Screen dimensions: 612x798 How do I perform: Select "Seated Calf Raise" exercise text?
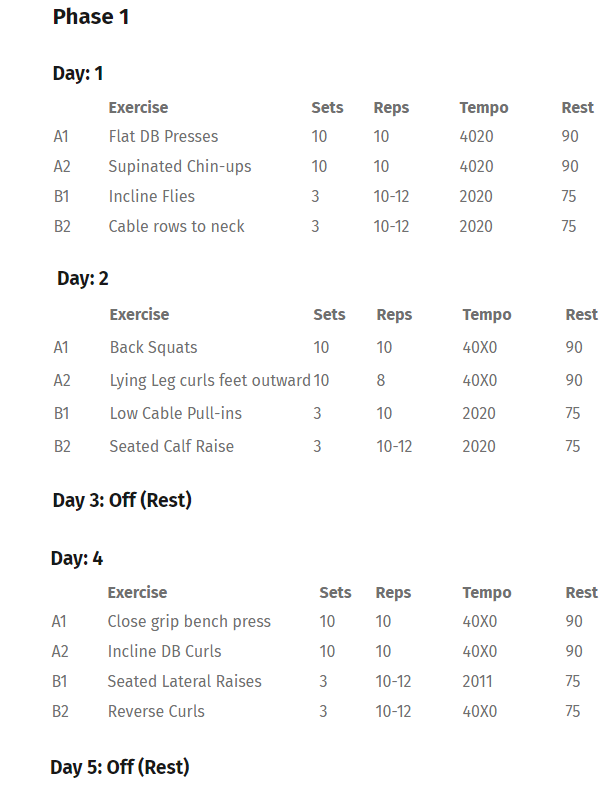(171, 446)
